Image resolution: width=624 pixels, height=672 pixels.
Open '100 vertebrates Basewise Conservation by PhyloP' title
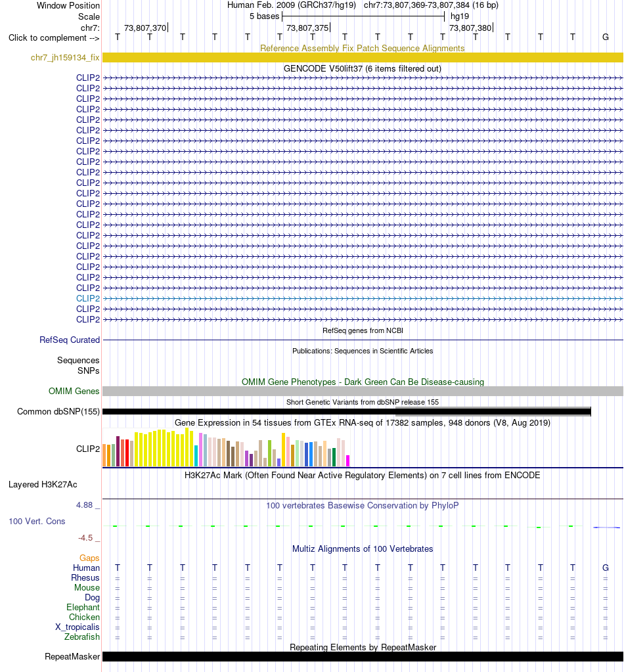363,505
